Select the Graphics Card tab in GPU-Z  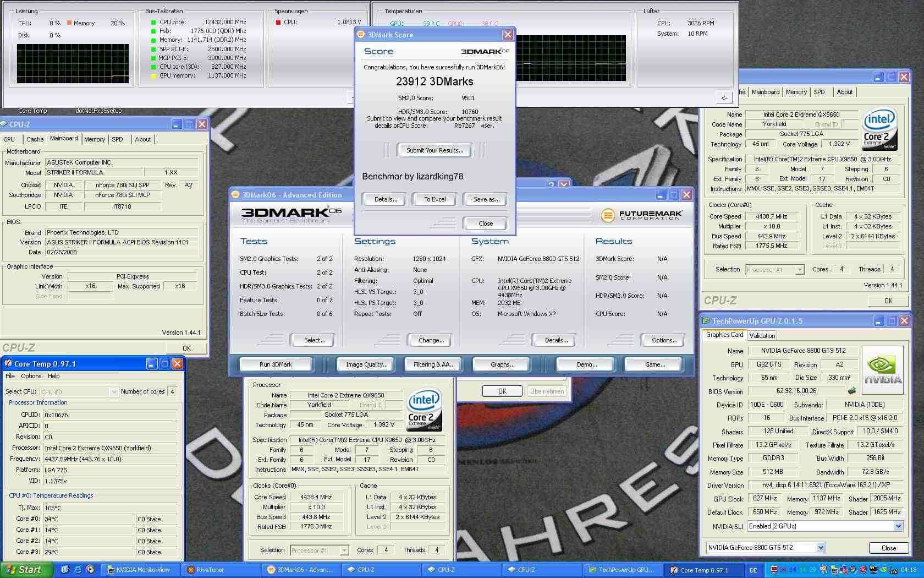724,335
